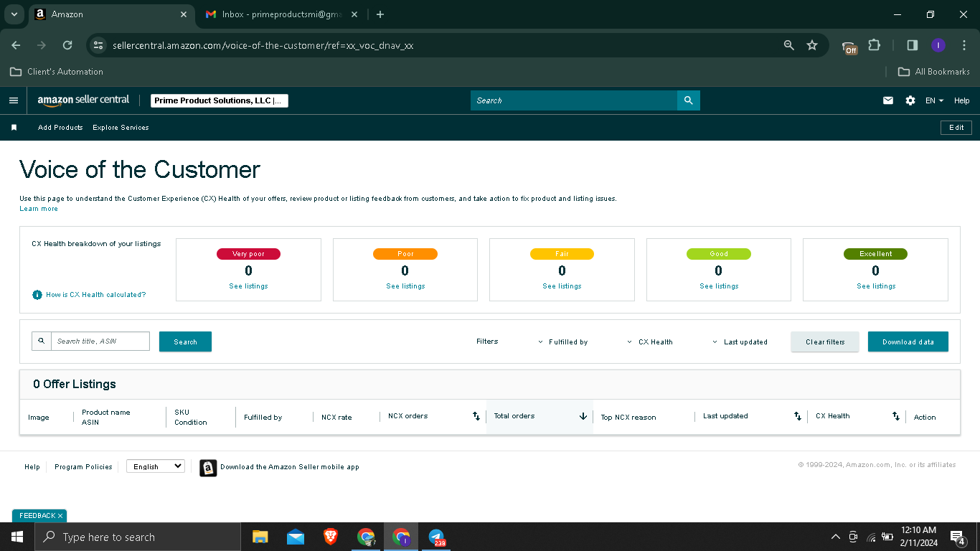980x551 pixels.
Task: Select the Amazon browser tab
Action: 111,14
